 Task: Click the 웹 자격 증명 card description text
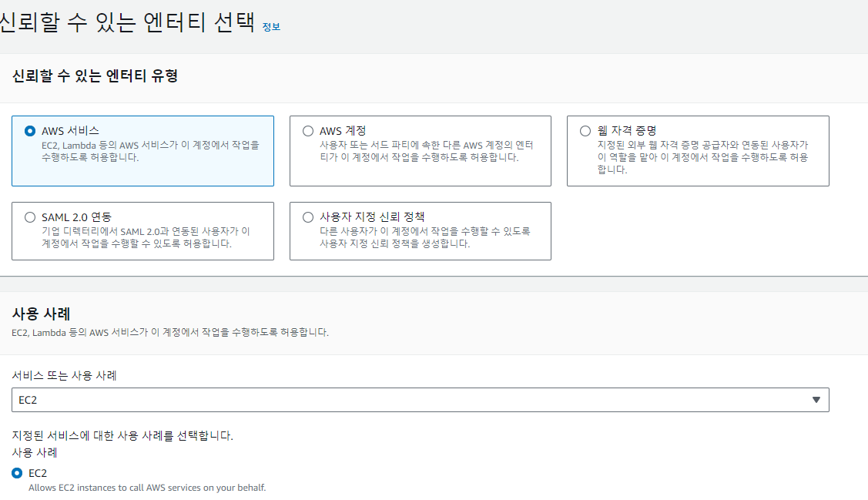point(702,157)
